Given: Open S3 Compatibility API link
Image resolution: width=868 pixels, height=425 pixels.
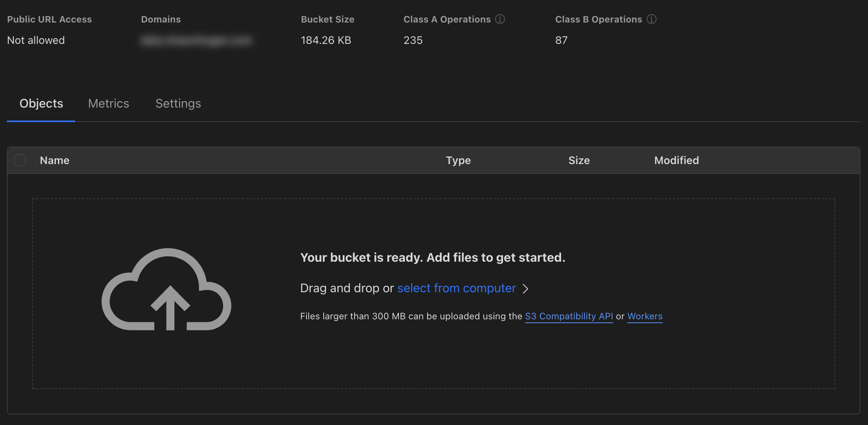Looking at the screenshot, I should click(569, 316).
